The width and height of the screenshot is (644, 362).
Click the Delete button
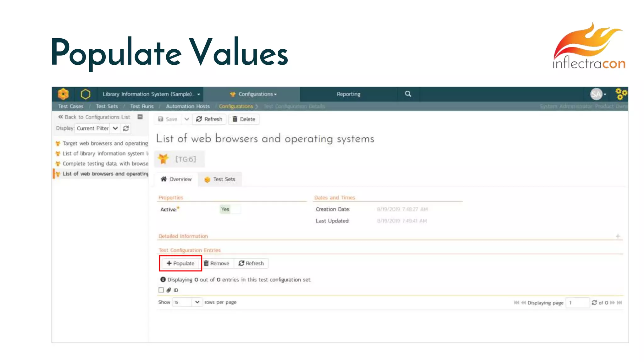coord(244,119)
